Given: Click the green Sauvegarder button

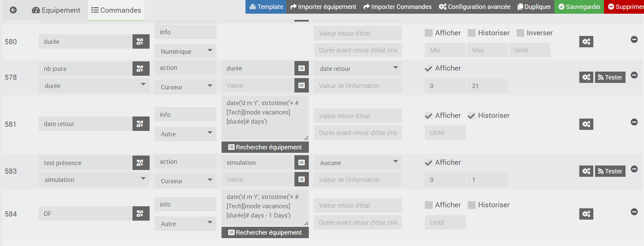Looking at the screenshot, I should [579, 7].
